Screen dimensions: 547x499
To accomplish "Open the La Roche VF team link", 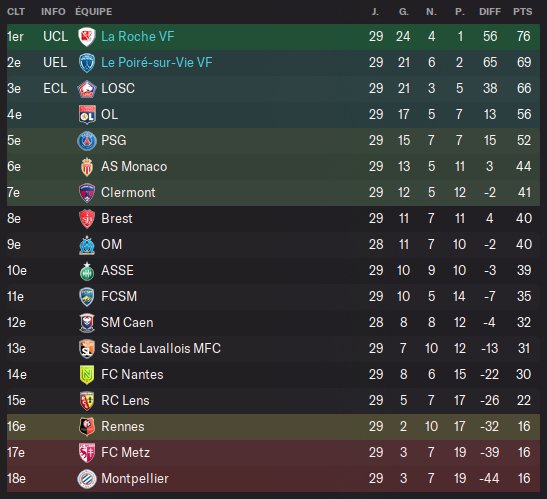I will tap(137, 37).
